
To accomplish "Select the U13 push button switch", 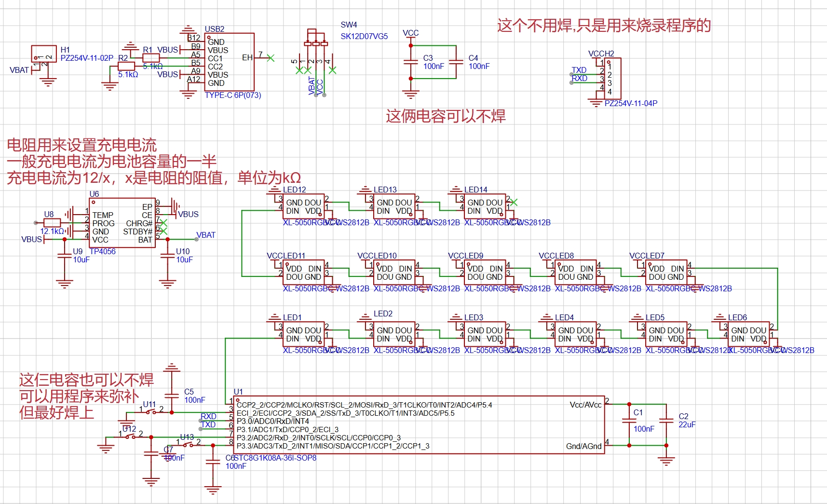I will [x=188, y=444].
